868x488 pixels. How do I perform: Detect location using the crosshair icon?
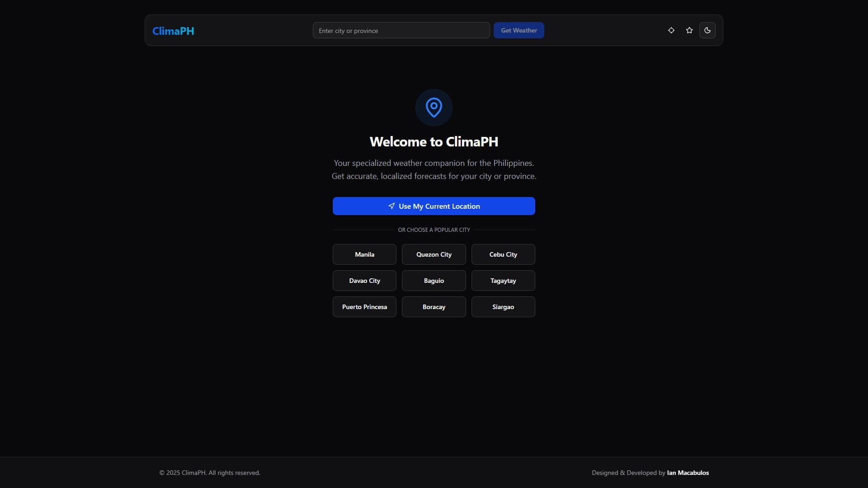point(671,30)
